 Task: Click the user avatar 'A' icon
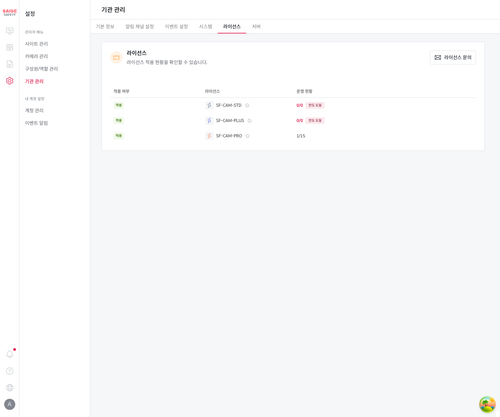10,404
